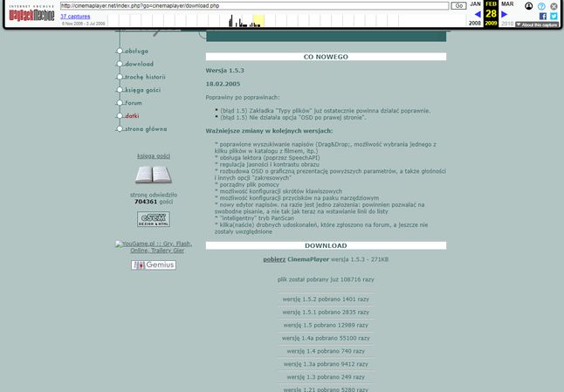Open Wayback help question mark icon
This screenshot has width=564, height=392.
(x=541, y=6)
